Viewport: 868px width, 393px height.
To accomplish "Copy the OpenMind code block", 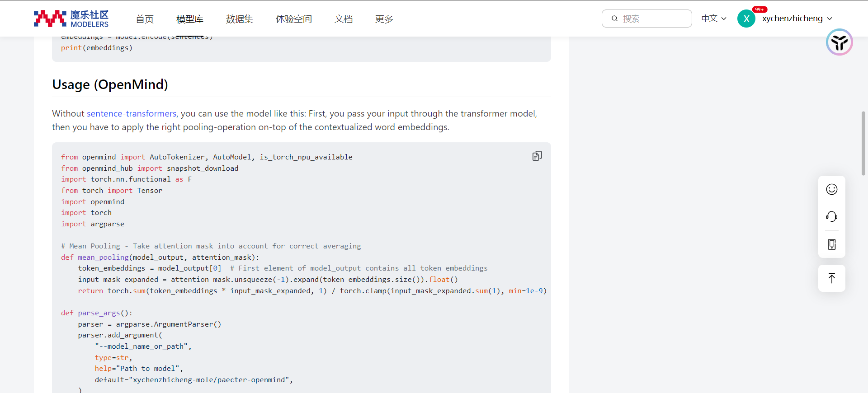I will pos(537,156).
